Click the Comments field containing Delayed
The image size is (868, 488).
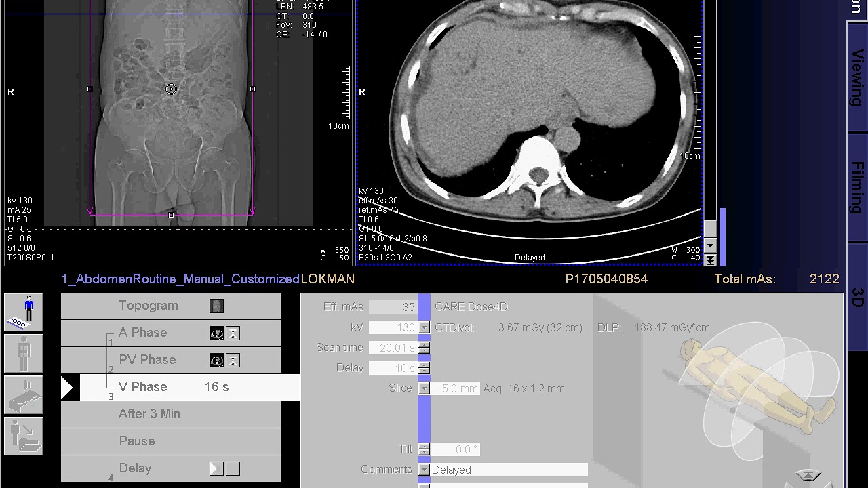[x=509, y=470]
